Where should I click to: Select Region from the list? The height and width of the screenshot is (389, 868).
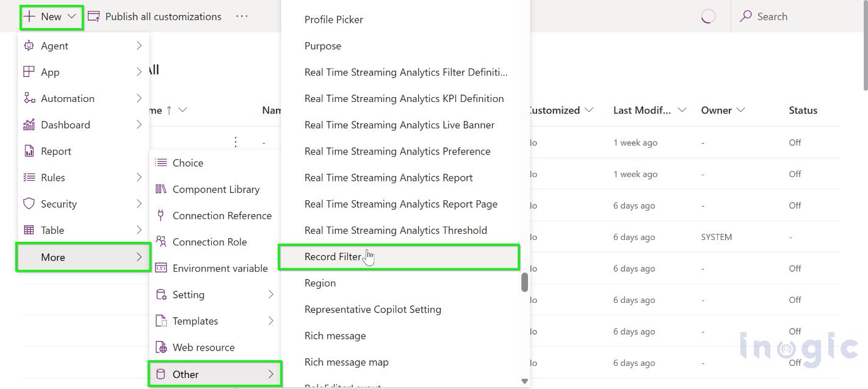tap(320, 283)
